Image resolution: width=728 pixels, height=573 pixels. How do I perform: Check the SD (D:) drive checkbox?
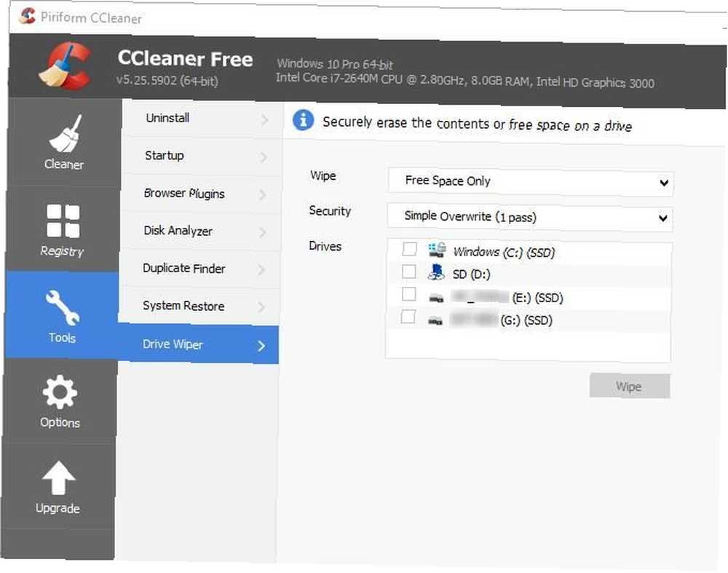(408, 271)
